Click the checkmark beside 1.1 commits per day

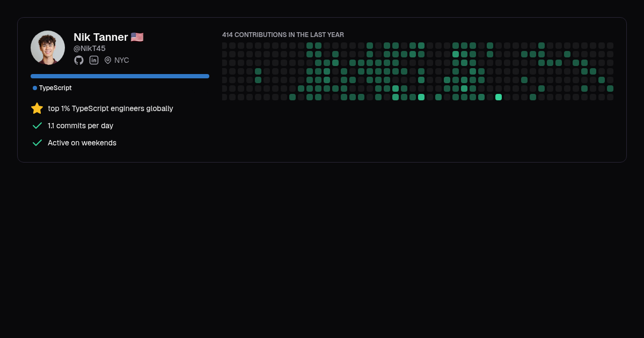click(x=37, y=126)
